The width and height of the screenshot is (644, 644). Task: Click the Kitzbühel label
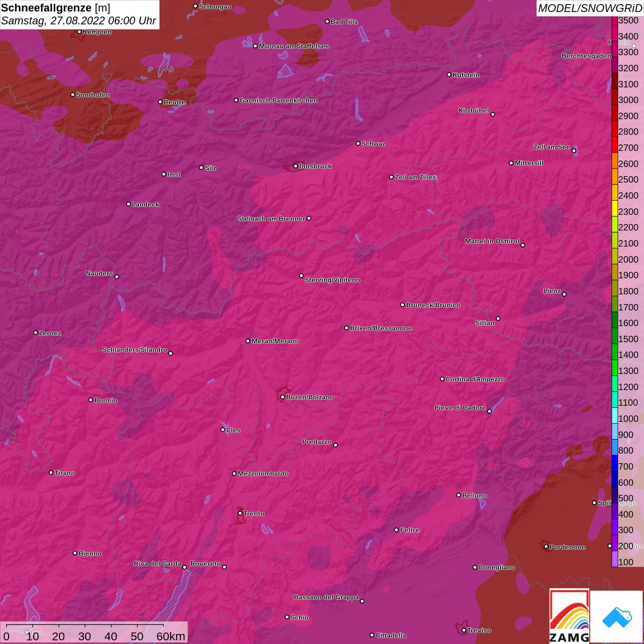click(474, 110)
